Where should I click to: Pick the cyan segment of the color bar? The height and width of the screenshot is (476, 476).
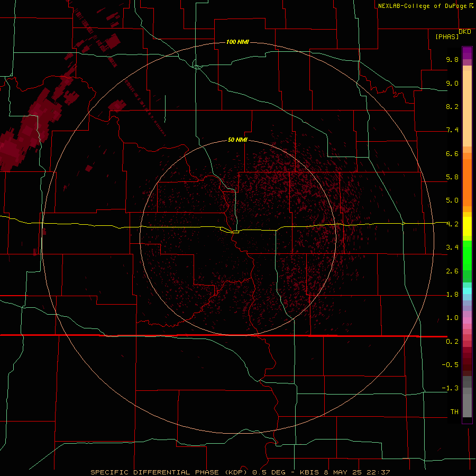click(x=467, y=291)
